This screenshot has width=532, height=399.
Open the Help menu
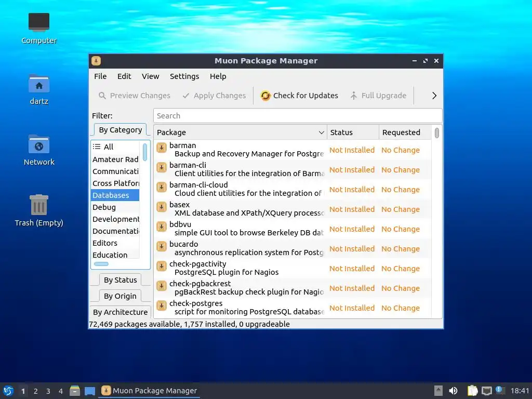218,76
